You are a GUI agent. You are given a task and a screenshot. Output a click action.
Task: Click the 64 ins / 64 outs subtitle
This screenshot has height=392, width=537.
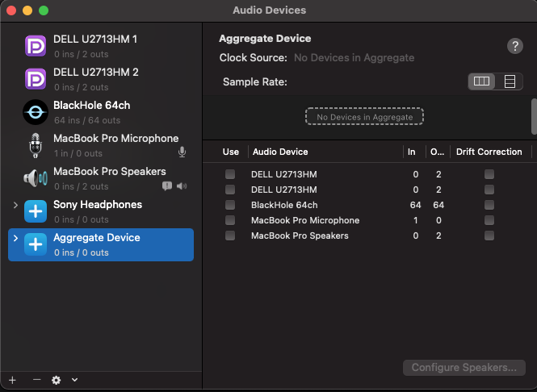click(x=87, y=120)
